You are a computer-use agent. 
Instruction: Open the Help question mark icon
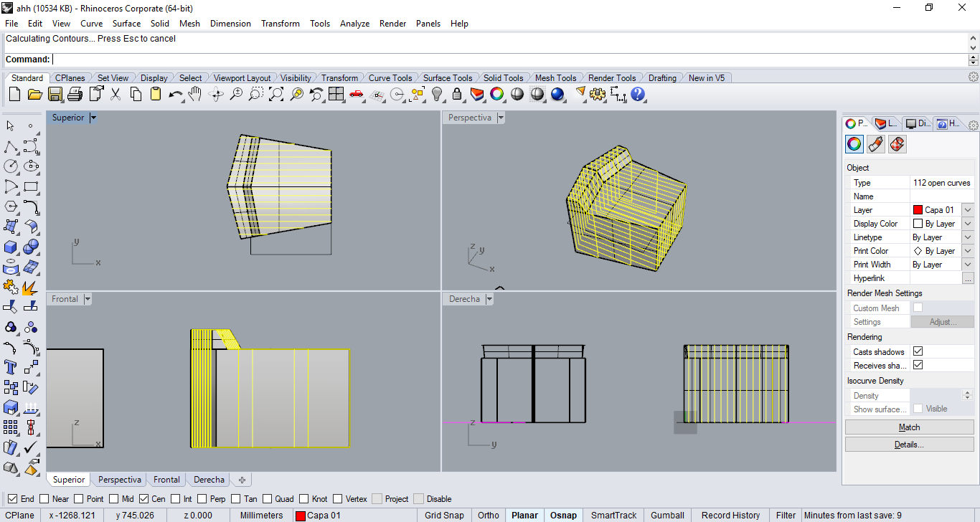(638, 94)
